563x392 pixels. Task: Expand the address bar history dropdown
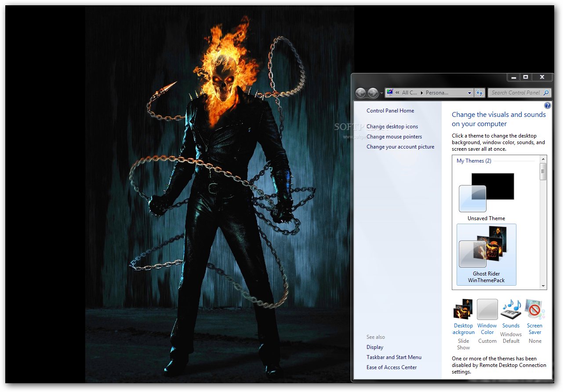469,93
